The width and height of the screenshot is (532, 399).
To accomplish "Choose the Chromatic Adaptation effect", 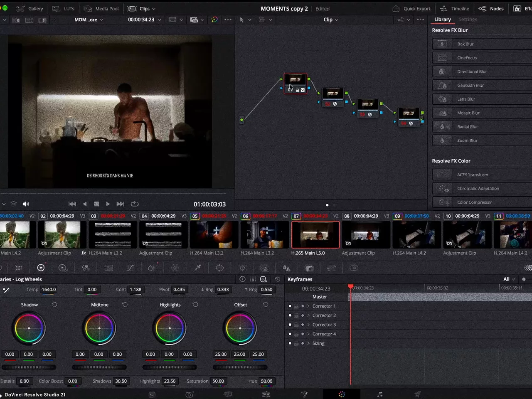I will 482,188.
